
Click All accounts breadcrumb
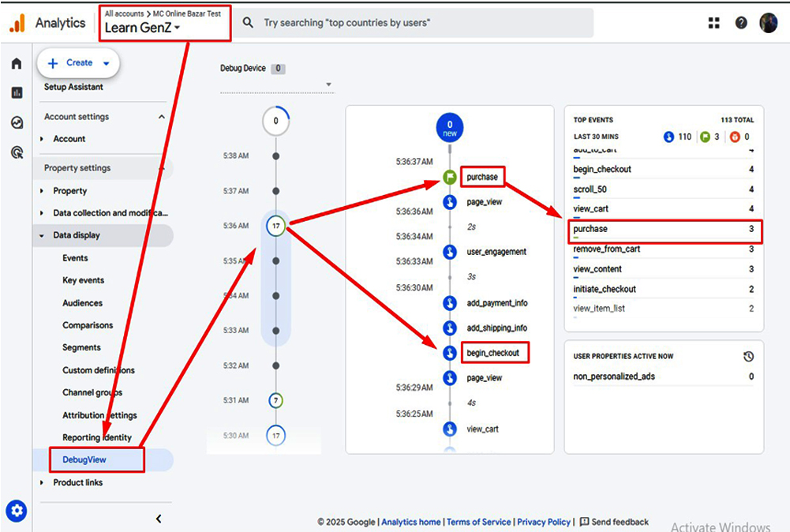124,13
